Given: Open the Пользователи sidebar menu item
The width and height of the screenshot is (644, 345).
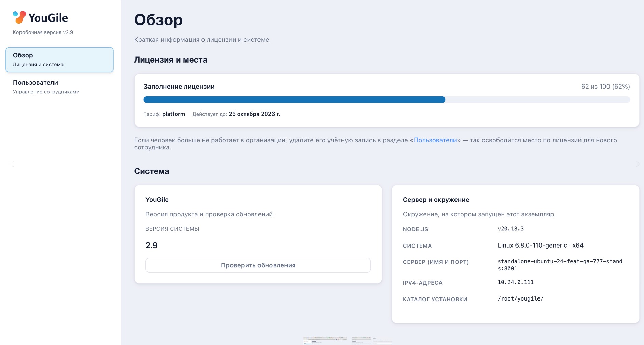Looking at the screenshot, I should pos(59,87).
